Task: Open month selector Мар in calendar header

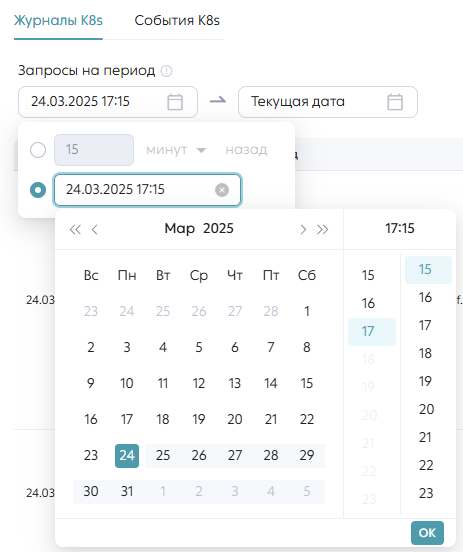Action: pyautogui.click(x=180, y=228)
